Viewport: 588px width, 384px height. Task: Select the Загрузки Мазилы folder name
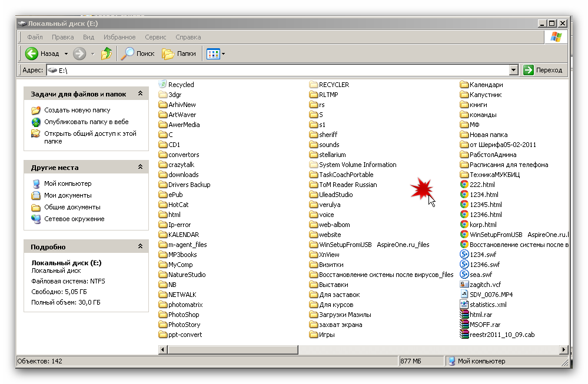345,315
